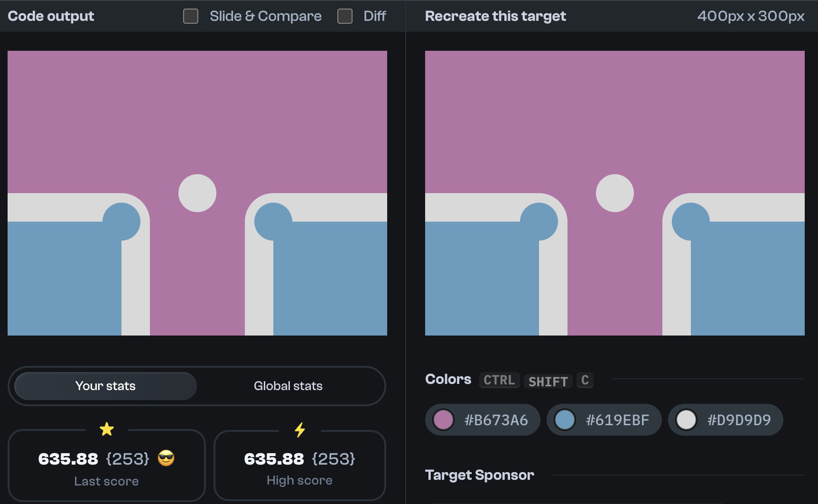Click the SHIFT key badge next to Colors
Screen dimensions: 818x504
[548, 381]
